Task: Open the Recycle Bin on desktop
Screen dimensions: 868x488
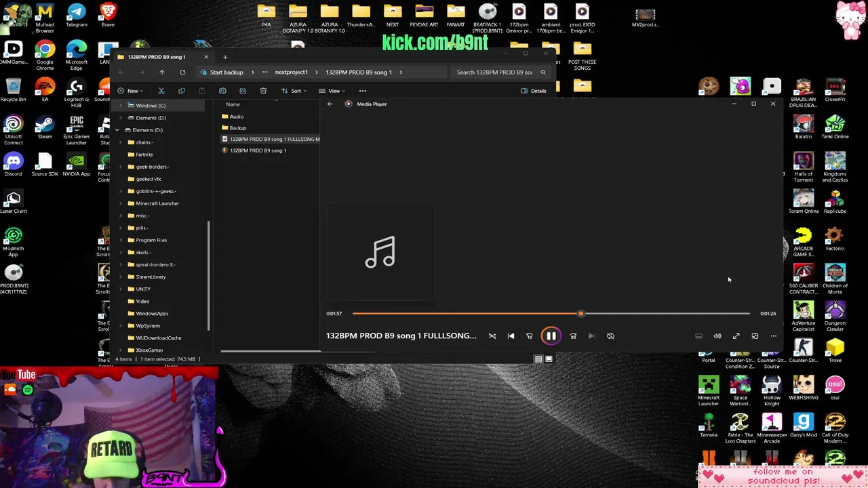Action: (x=13, y=89)
